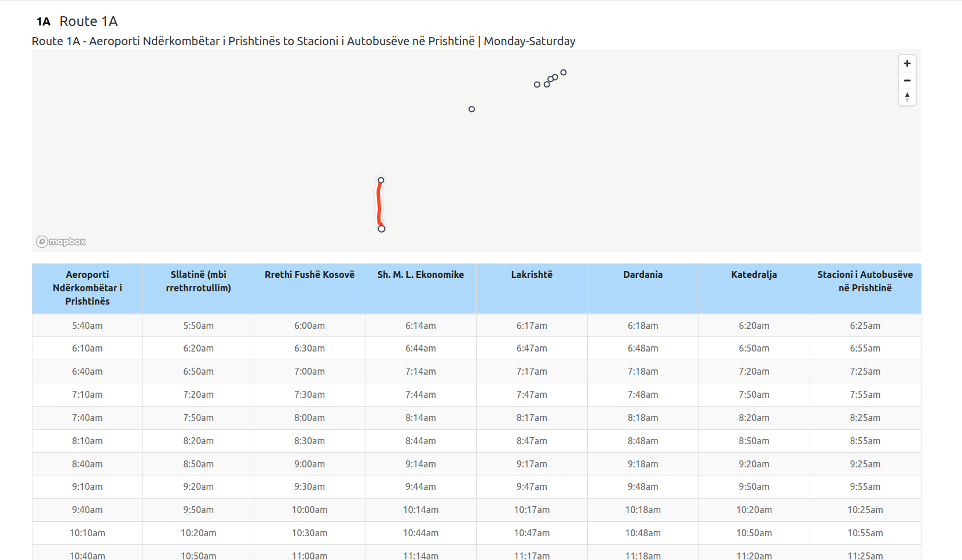Image resolution: width=962 pixels, height=560 pixels.
Task: Select Dardania column header
Action: coord(643,288)
